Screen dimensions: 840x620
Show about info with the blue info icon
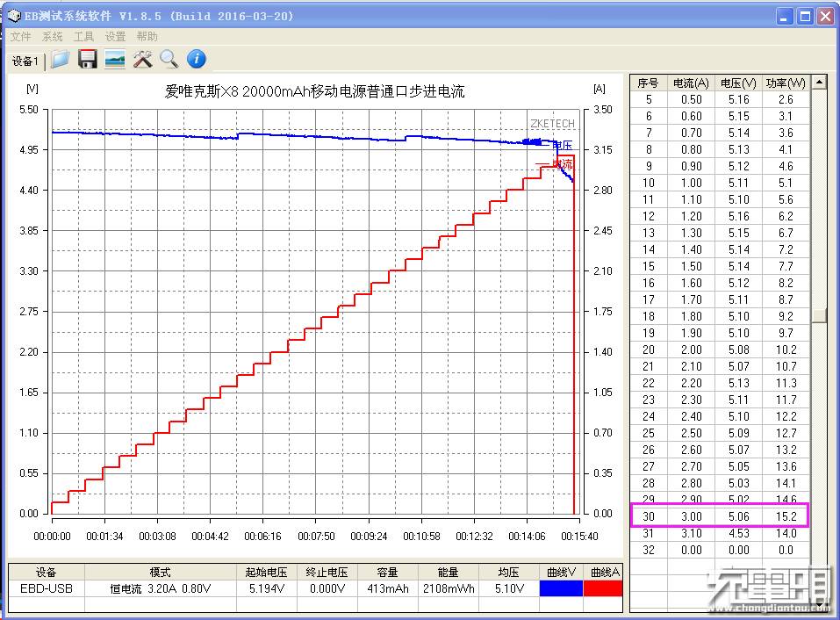click(197, 59)
